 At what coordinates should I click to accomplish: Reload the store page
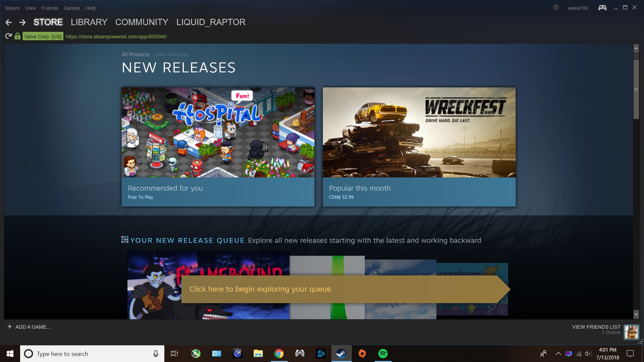tap(8, 36)
